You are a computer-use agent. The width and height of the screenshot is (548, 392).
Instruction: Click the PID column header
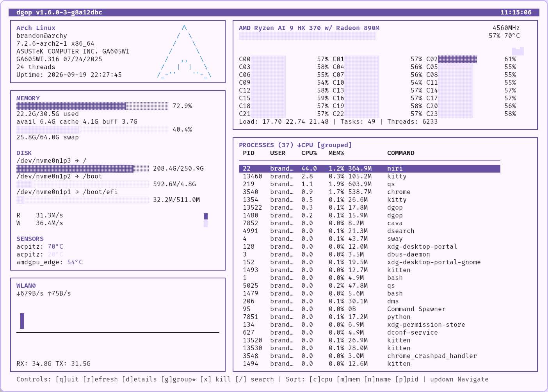click(x=249, y=153)
